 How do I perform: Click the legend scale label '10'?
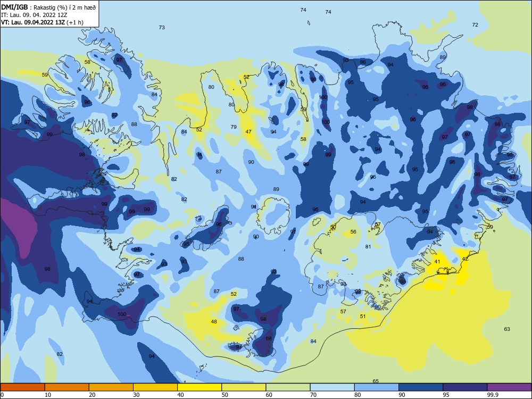(x=48, y=395)
